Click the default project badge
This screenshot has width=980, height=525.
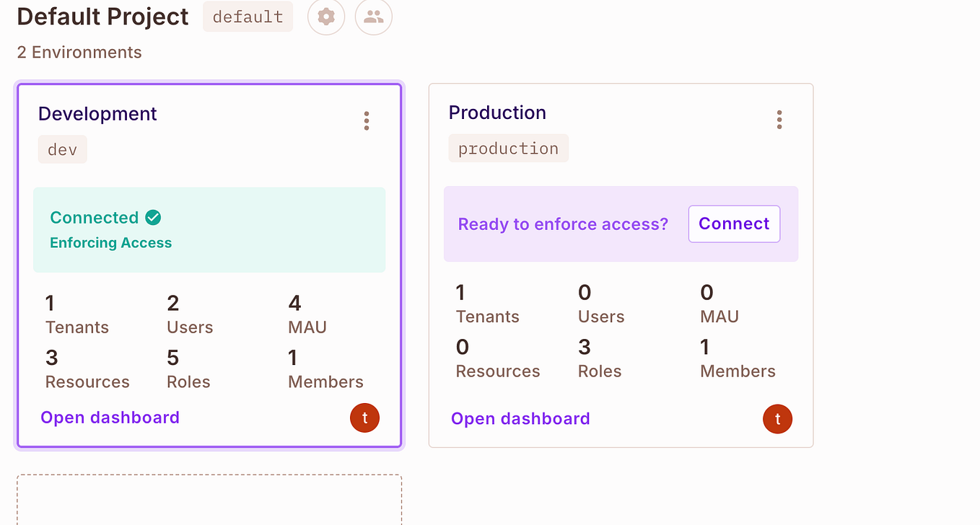coord(248,17)
